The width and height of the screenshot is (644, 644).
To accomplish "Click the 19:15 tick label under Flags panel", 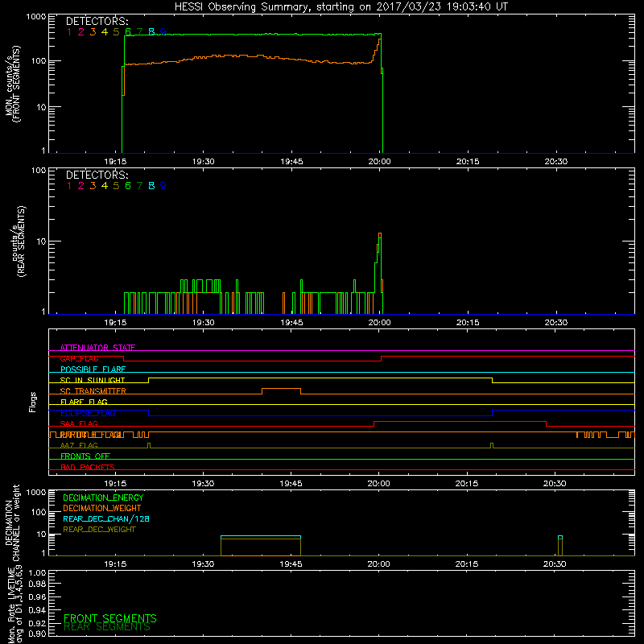I will (115, 484).
